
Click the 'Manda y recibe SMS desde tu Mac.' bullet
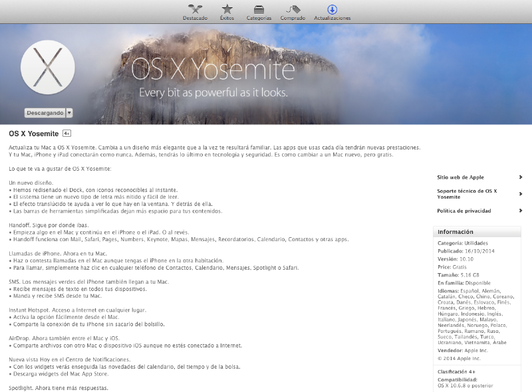[55, 296]
